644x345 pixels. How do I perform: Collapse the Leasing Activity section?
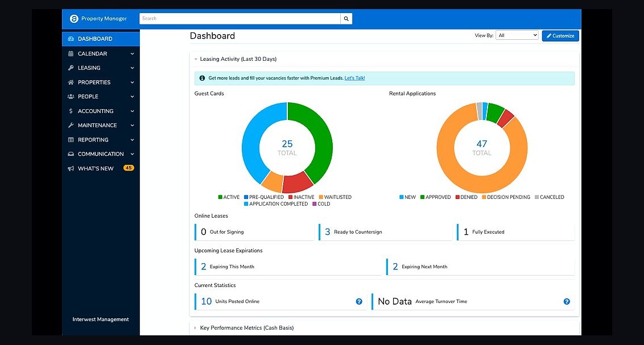coord(196,59)
